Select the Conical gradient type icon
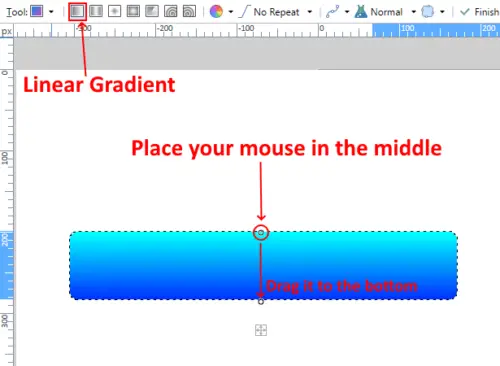Image resolution: width=500 pixels, height=366 pixels. click(152, 12)
